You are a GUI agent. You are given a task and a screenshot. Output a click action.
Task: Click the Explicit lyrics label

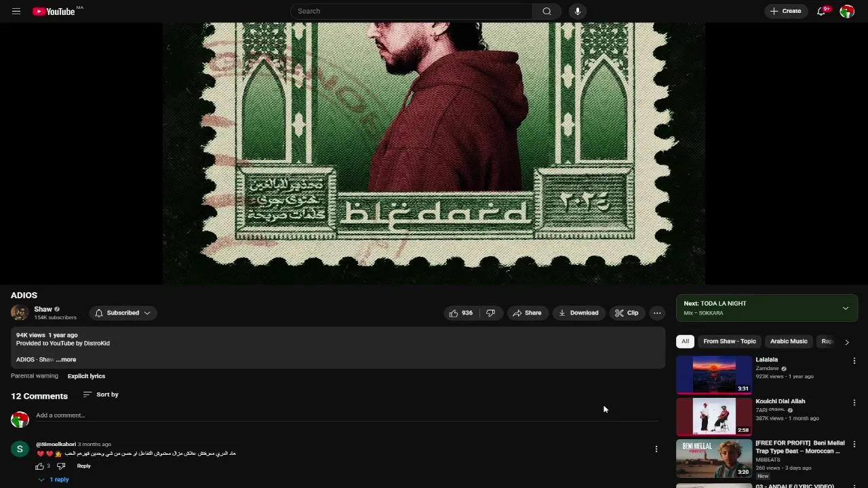pyautogui.click(x=86, y=376)
